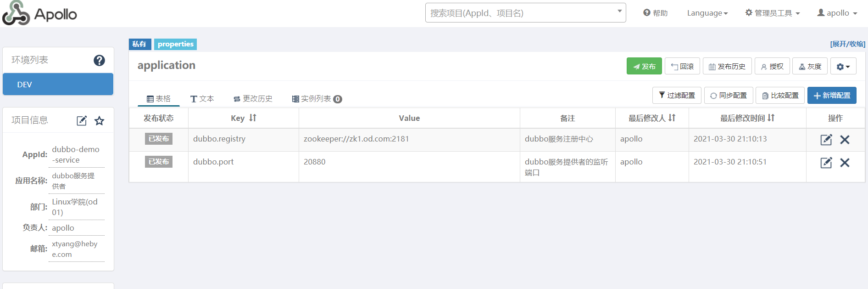Sort the table by Key column

[x=253, y=118]
